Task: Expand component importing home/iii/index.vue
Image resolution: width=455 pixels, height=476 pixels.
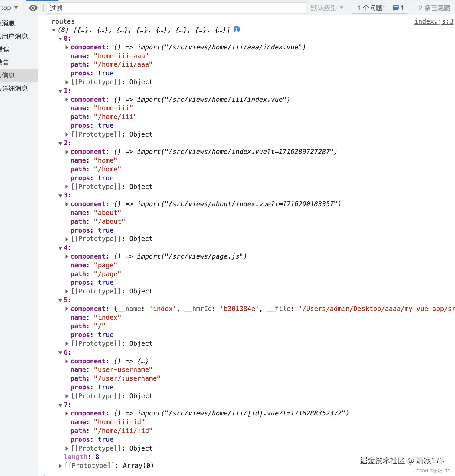Action: [67, 100]
